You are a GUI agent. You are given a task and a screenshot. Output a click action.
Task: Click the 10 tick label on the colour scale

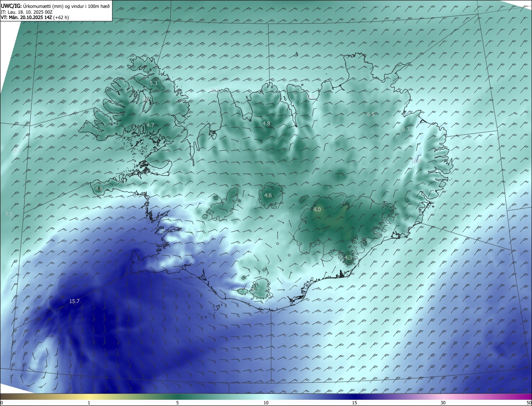(266, 403)
